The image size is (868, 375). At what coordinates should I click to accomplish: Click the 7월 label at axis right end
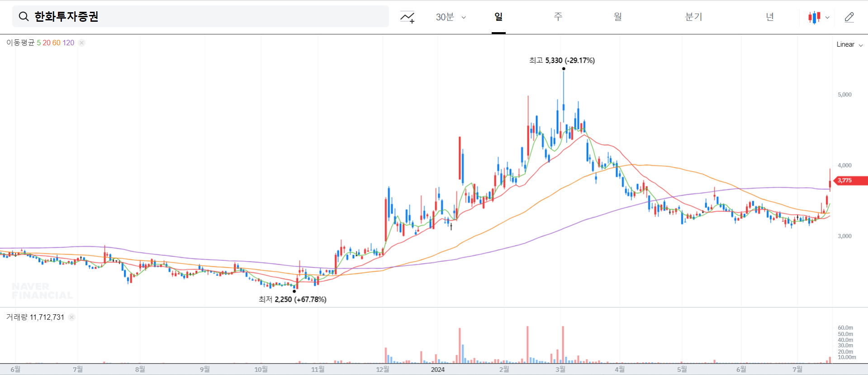798,370
